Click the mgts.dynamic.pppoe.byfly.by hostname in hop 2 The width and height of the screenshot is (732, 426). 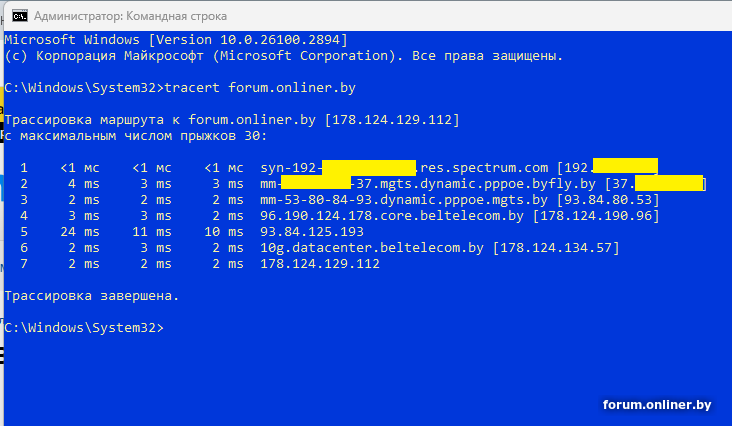(479, 183)
